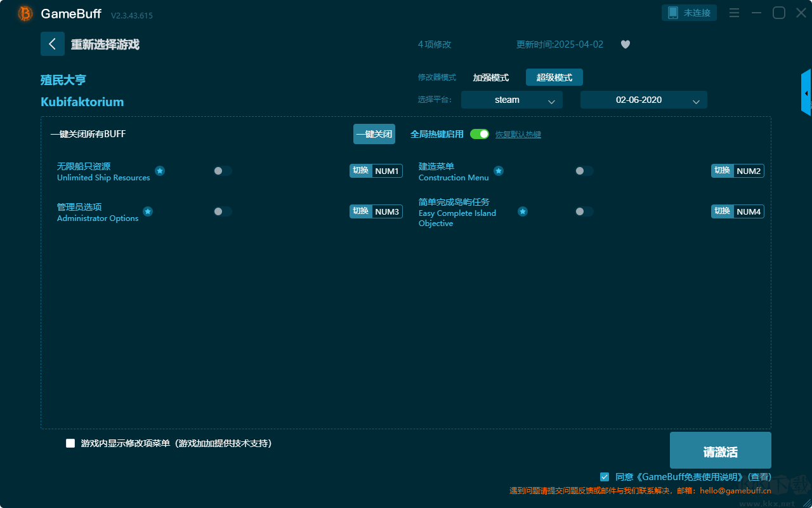Screen dimensions: 812x508
Task: Click 重新选择游戏 label
Action: [105, 44]
